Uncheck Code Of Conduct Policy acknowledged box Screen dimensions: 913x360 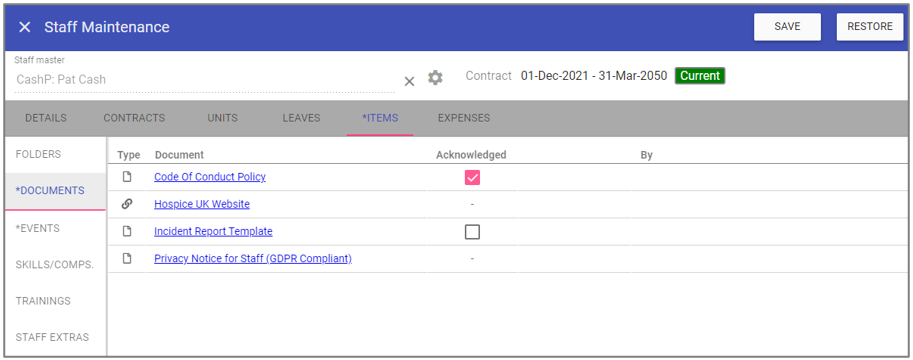[472, 178]
